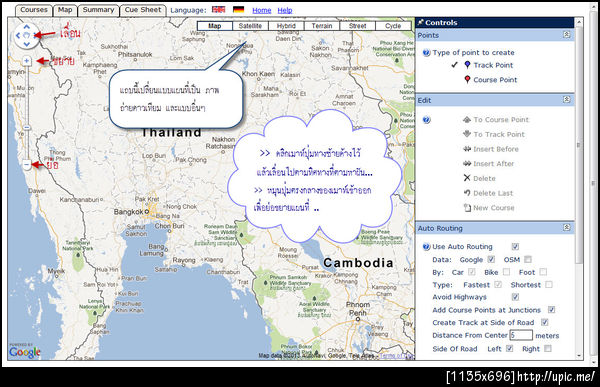Collapse the Points section
Screen dimensions: 600x387
(x=567, y=35)
